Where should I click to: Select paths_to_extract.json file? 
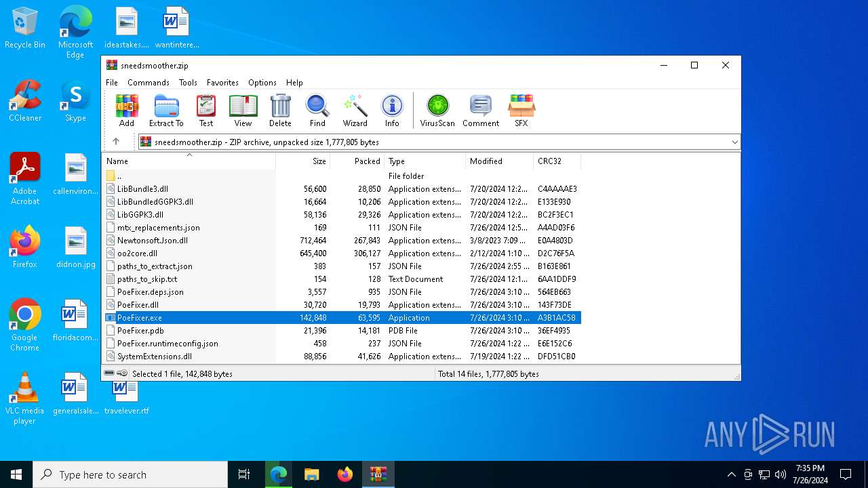[342, 266]
